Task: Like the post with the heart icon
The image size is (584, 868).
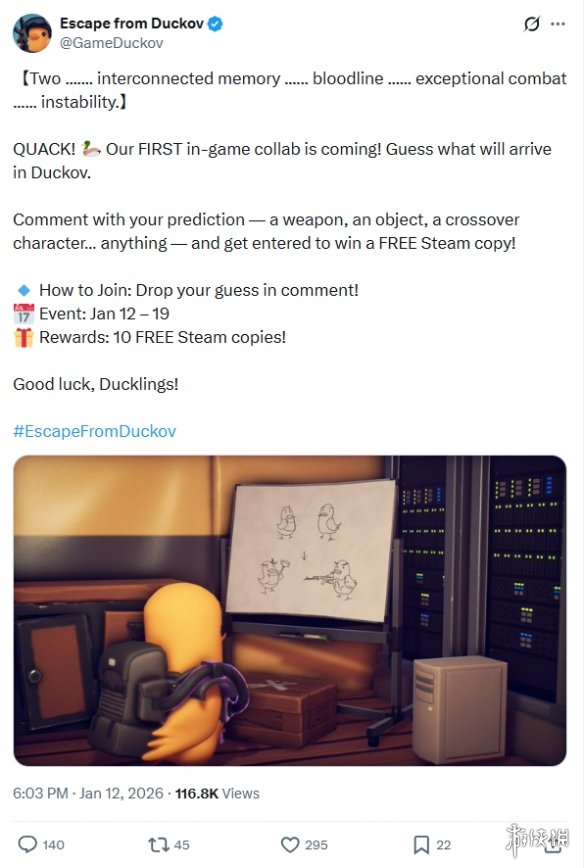Action: [x=290, y=844]
